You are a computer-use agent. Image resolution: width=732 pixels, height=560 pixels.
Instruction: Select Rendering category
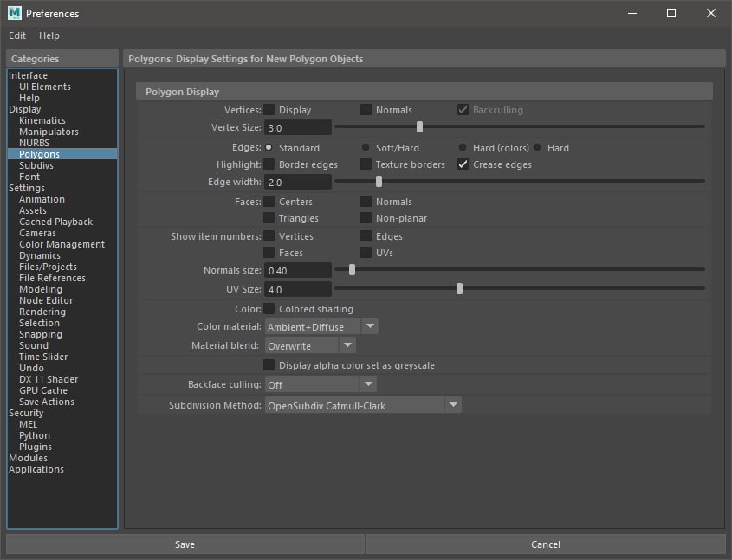42,312
